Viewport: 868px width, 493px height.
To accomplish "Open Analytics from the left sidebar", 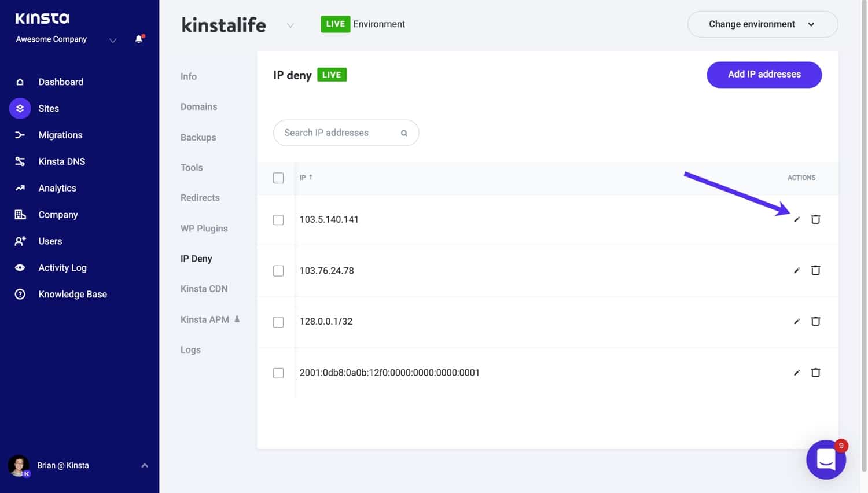I will 57,187.
